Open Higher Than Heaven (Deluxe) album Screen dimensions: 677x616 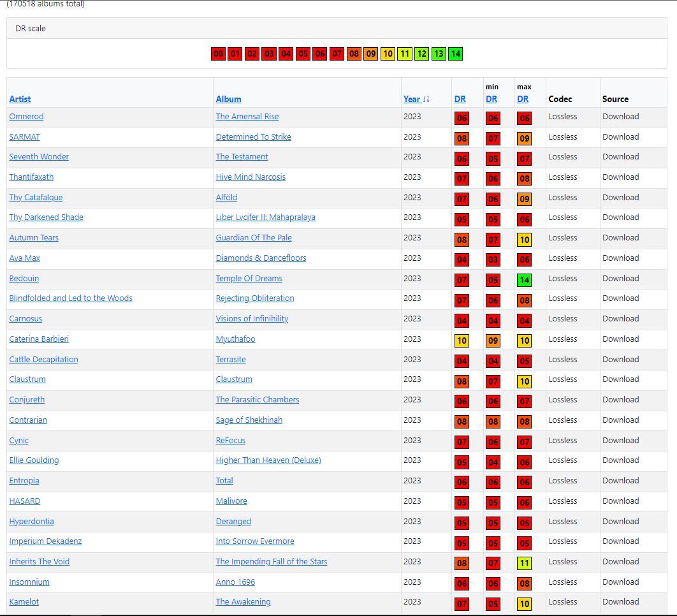coord(268,460)
